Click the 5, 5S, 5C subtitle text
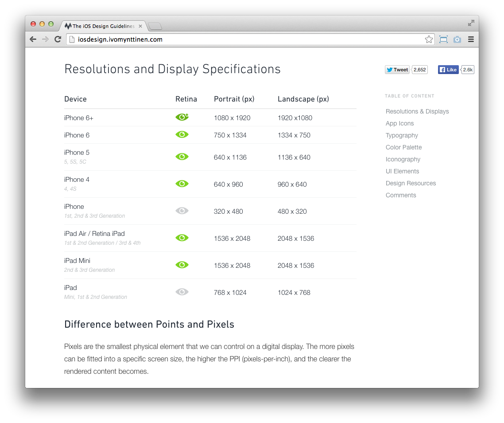504x423 pixels. (75, 161)
